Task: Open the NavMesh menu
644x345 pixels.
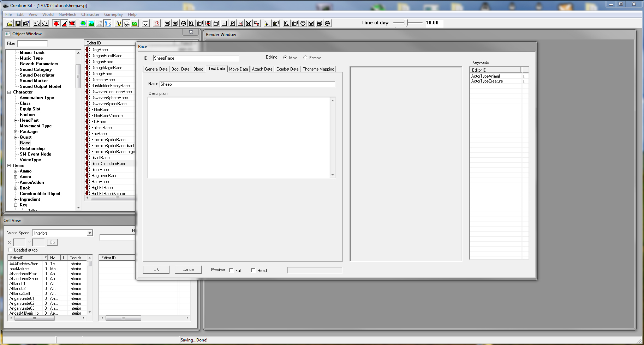Action: [67, 14]
